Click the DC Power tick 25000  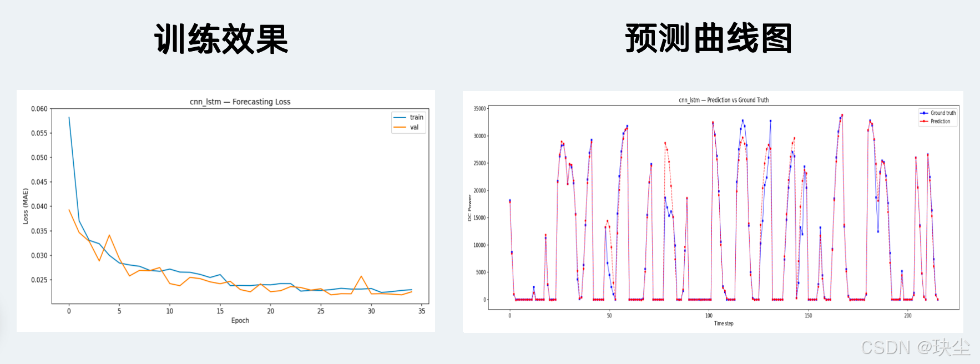pos(479,163)
